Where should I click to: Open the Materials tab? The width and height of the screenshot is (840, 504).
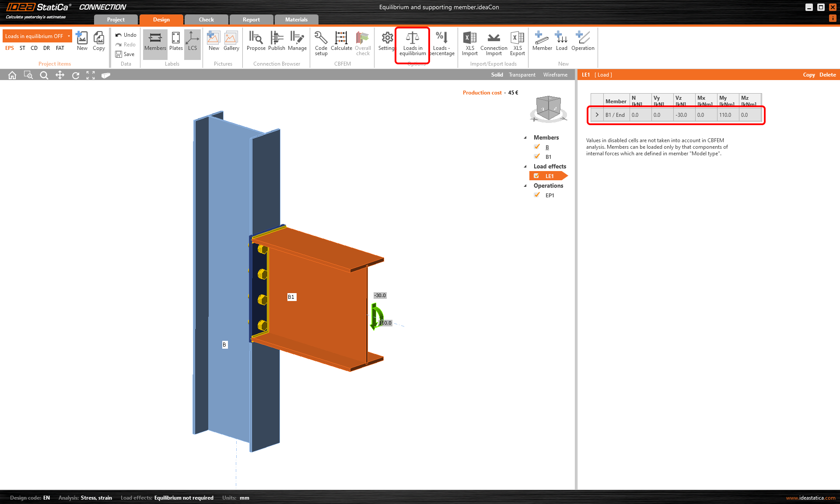(296, 20)
